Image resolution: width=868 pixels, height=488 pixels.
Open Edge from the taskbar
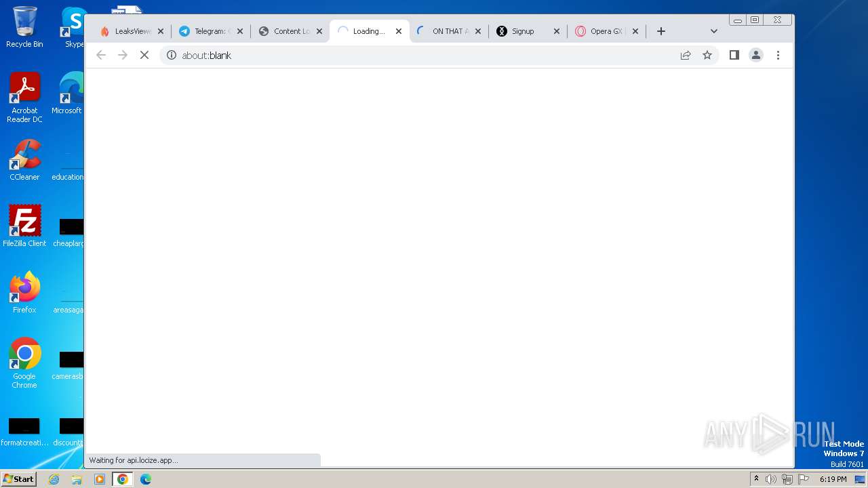pos(146,479)
